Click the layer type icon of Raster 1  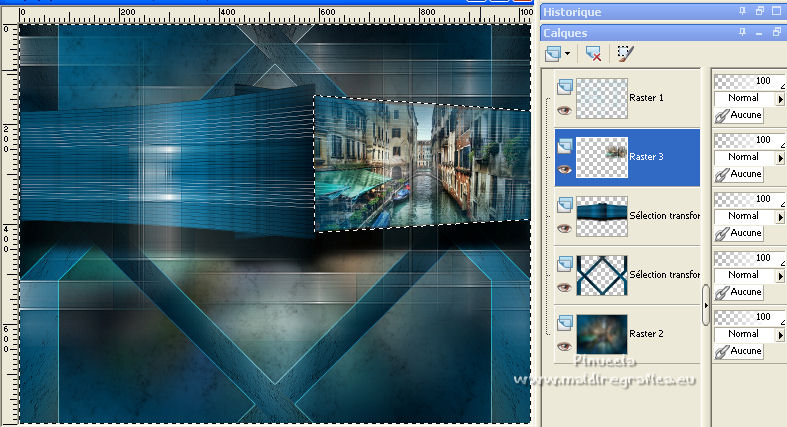[565, 87]
